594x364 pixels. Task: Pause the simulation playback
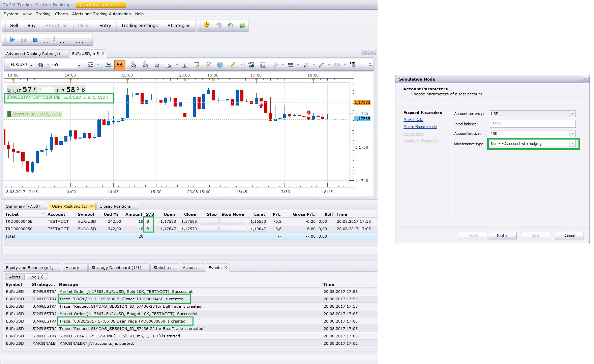24,40
